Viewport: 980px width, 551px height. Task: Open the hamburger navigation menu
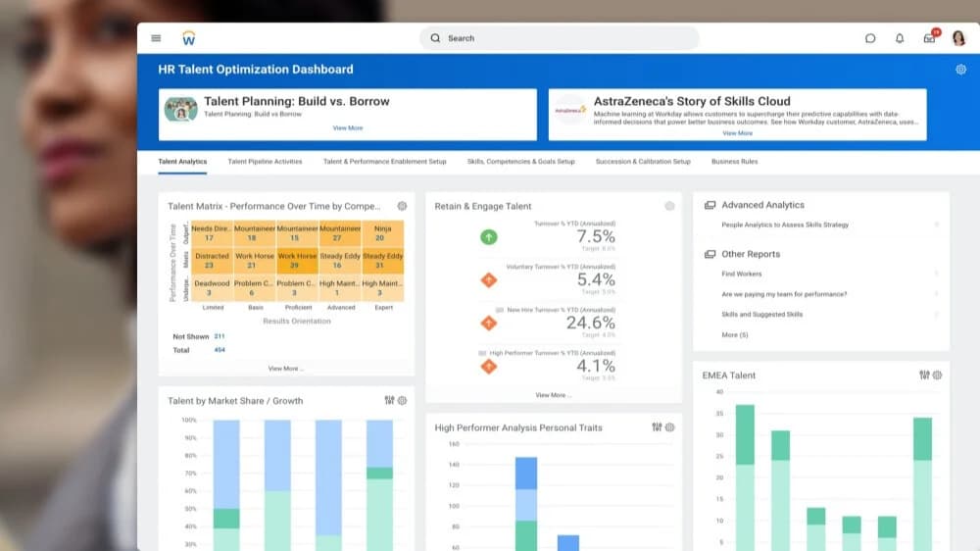pos(156,38)
